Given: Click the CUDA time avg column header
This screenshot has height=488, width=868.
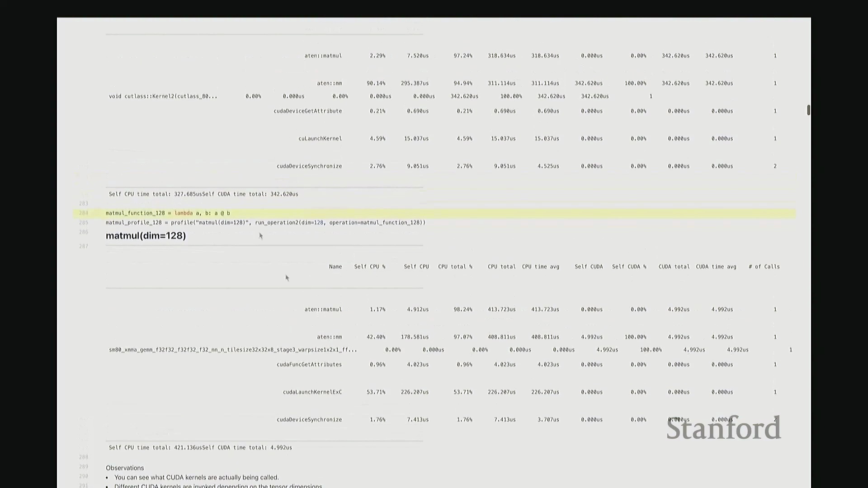Looking at the screenshot, I should point(716,267).
